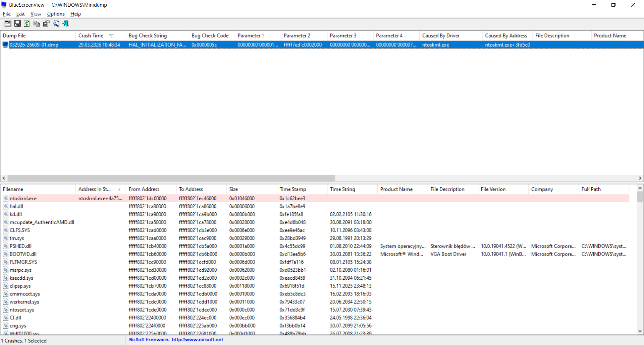The image size is (644, 345).
Task: Click the file icon beside ntoskrnl.exe
Action: [x=6, y=198]
